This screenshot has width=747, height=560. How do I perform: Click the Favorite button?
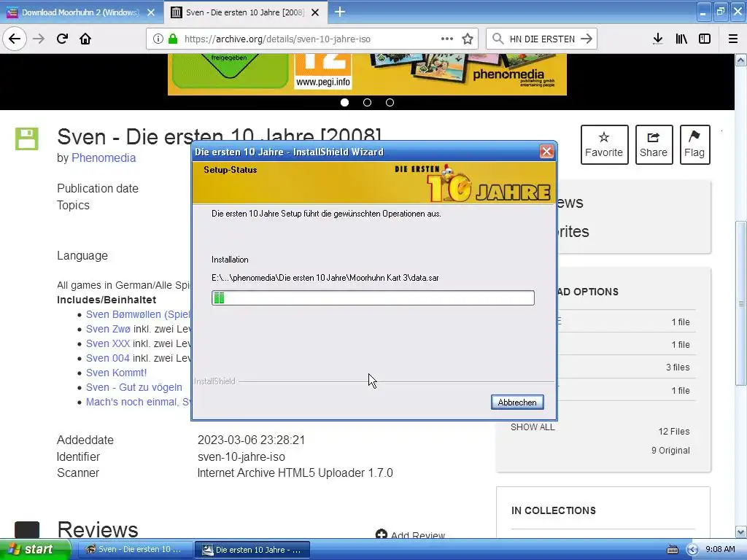pyautogui.click(x=604, y=145)
